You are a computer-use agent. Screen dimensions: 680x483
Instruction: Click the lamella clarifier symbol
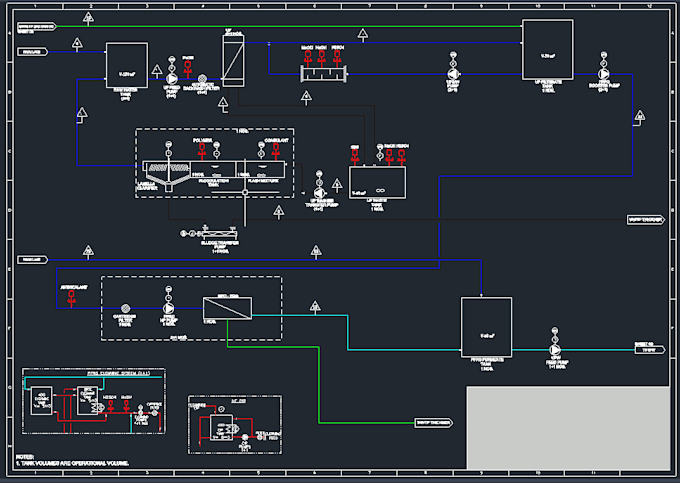coord(167,175)
